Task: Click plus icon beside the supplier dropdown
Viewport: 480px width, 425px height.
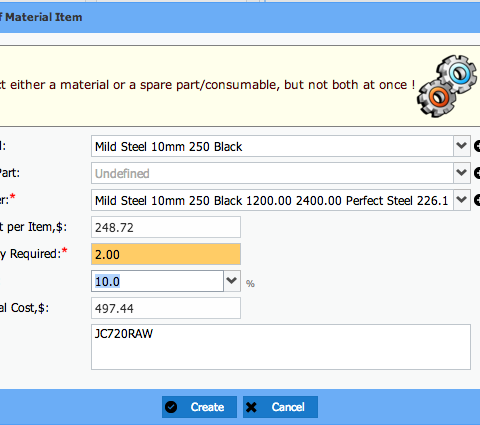Action: 477,200
